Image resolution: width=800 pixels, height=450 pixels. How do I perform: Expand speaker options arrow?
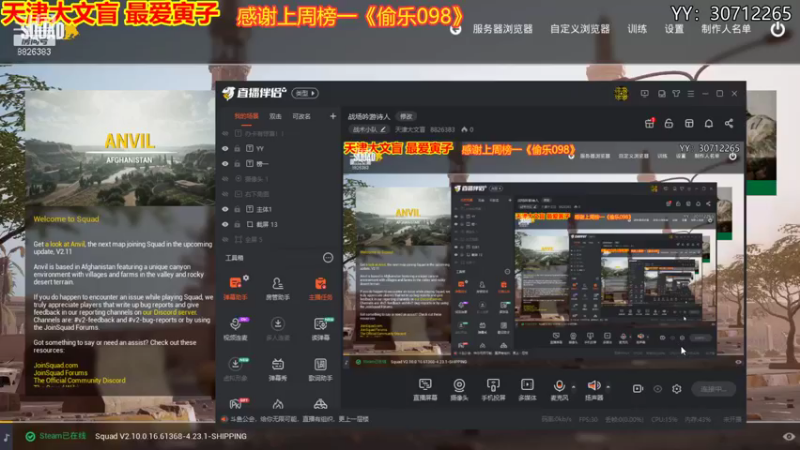tap(608, 387)
